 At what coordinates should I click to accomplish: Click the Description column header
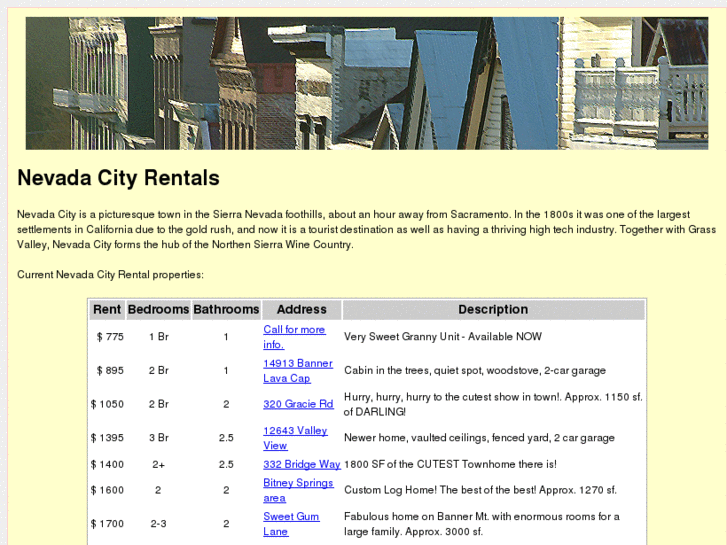(x=493, y=309)
